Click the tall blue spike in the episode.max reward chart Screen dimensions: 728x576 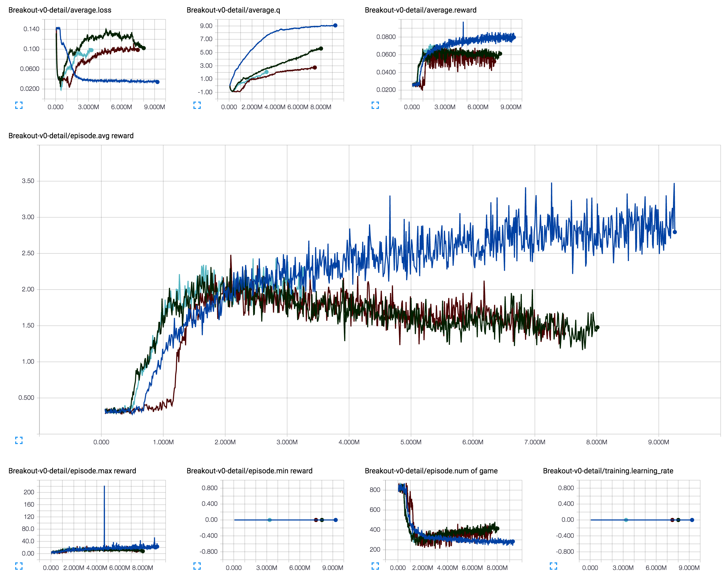pyautogui.click(x=104, y=506)
